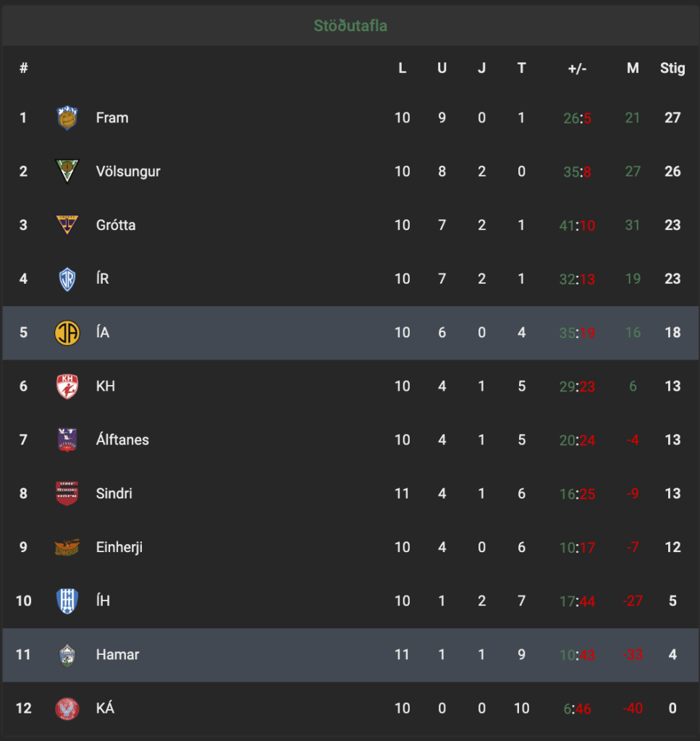The height and width of the screenshot is (741, 700).
Task: Open the yellow ÍA club logo
Action: pyautogui.click(x=67, y=333)
